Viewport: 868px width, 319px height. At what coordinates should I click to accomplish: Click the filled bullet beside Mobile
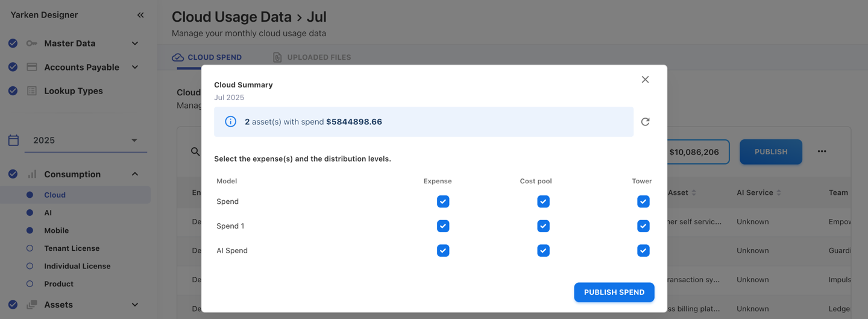pos(30,230)
